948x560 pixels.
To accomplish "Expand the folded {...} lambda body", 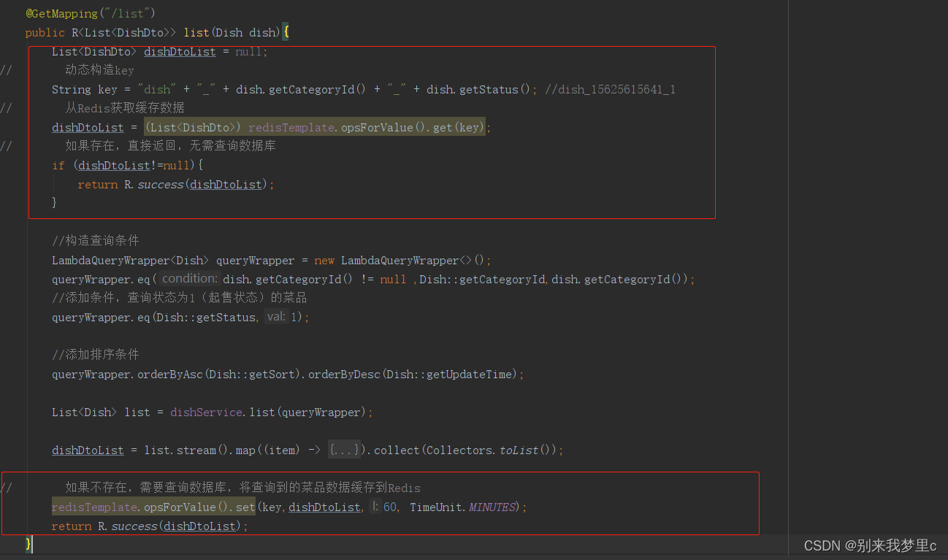I will point(344,450).
